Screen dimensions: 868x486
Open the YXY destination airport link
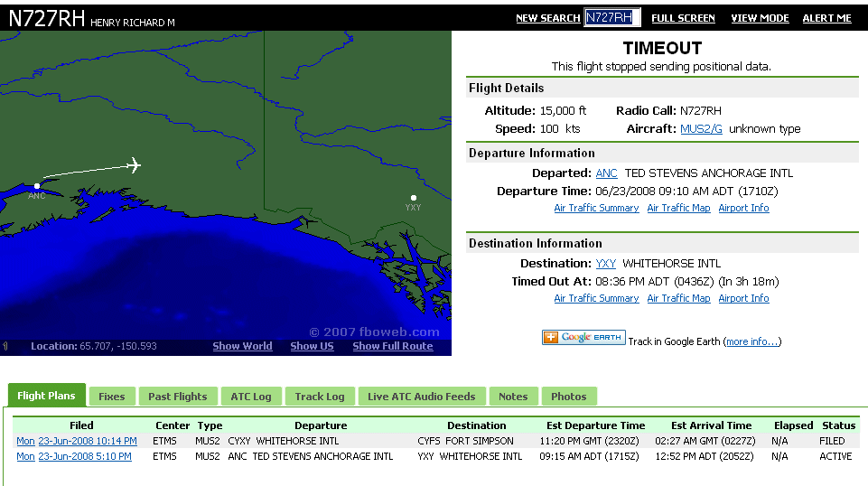[x=605, y=264]
